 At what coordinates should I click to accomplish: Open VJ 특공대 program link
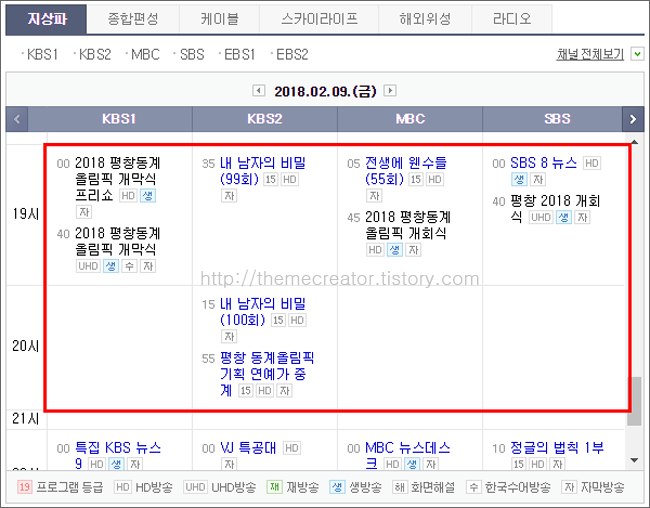pyautogui.click(x=248, y=448)
